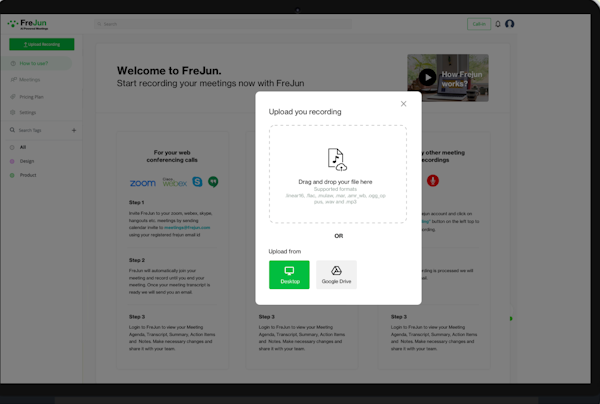600x404 pixels.
Task: Click 'For your web conferencing calls' heading
Action: [172, 156]
